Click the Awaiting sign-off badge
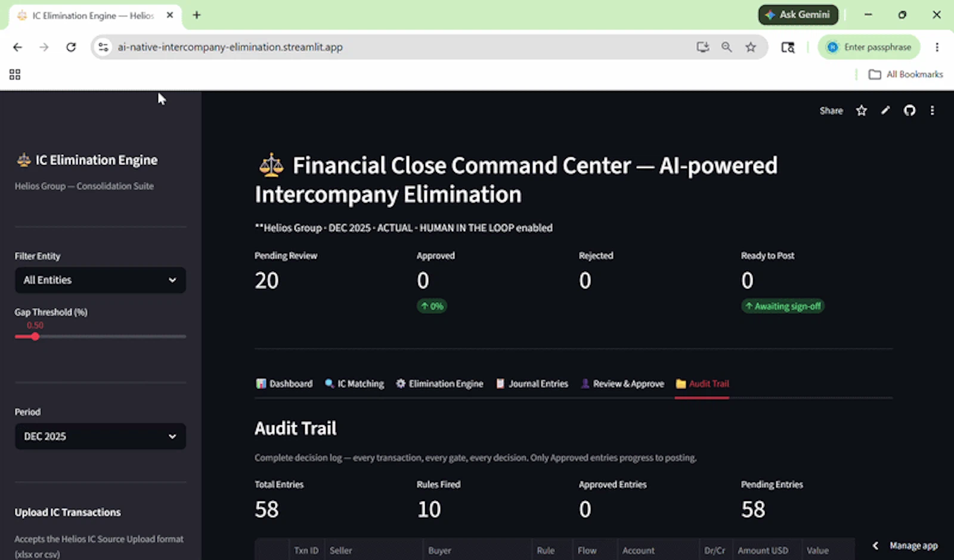954x560 pixels. click(x=782, y=306)
